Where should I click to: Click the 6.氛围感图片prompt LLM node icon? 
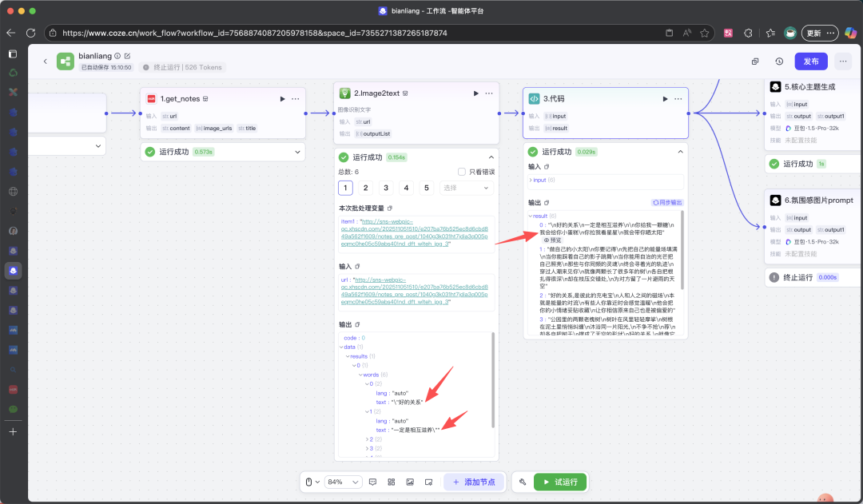(x=775, y=200)
